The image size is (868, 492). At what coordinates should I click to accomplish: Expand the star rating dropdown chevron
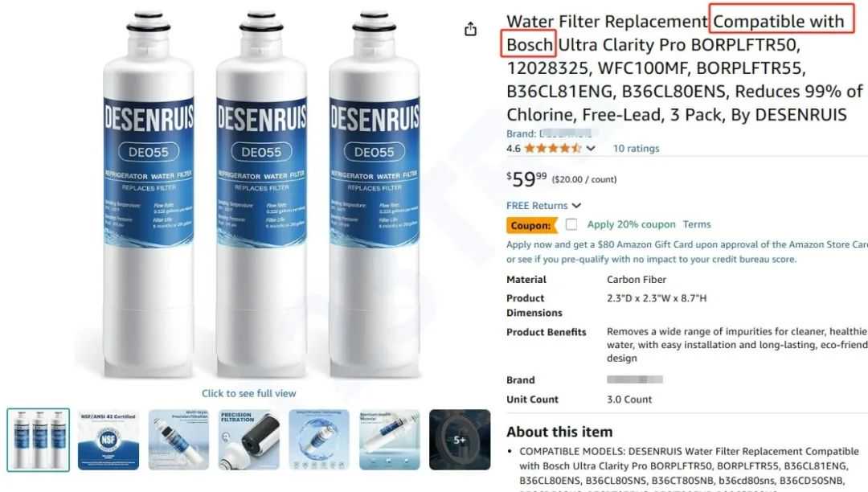[x=591, y=148]
